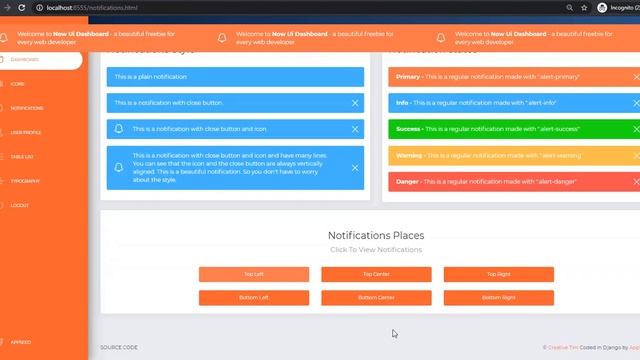Click the Notifications Places heading
Viewport: 640px width, 360px height.
pyautogui.click(x=376, y=236)
